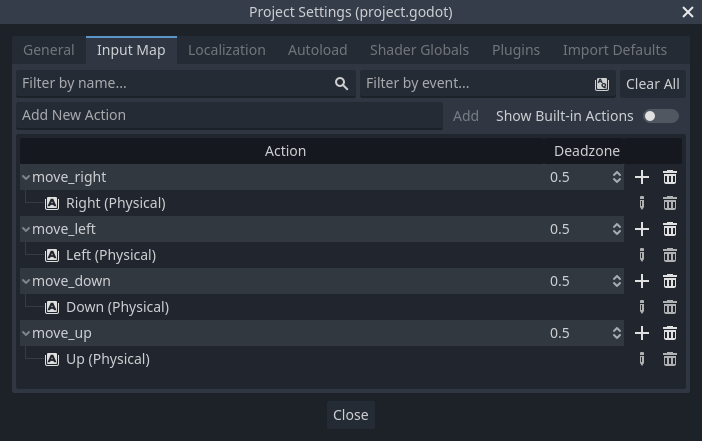Viewport: 702px width, 441px height.
Task: Click the Close button at bottom
Action: coord(351,415)
